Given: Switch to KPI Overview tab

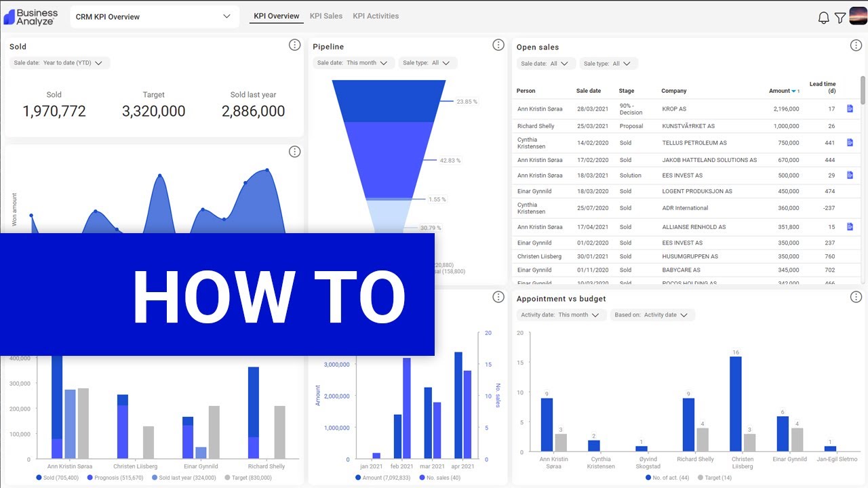Looking at the screenshot, I should (x=276, y=16).
